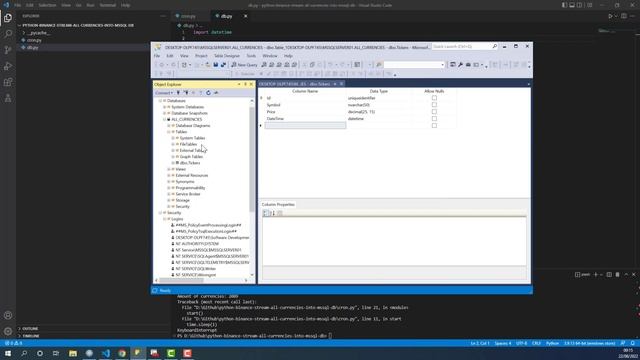Click the Refresh icon in Object Explorer toolbar

click(208, 93)
